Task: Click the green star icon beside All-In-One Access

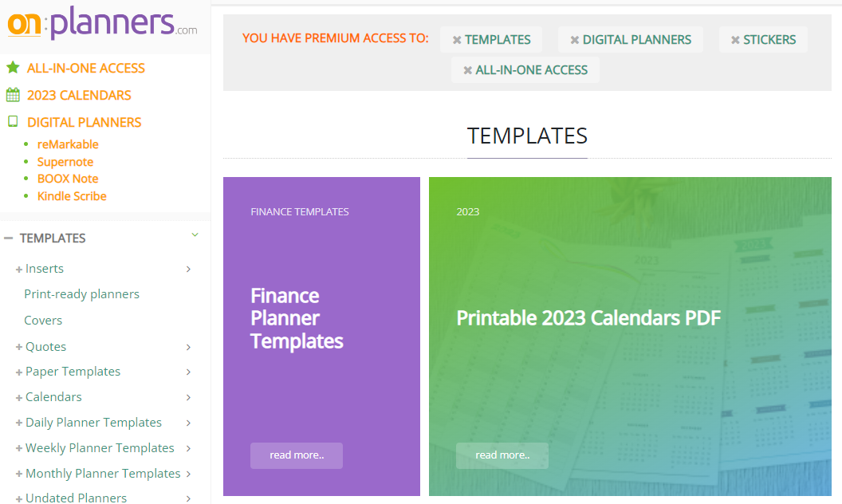Action: tap(13, 68)
